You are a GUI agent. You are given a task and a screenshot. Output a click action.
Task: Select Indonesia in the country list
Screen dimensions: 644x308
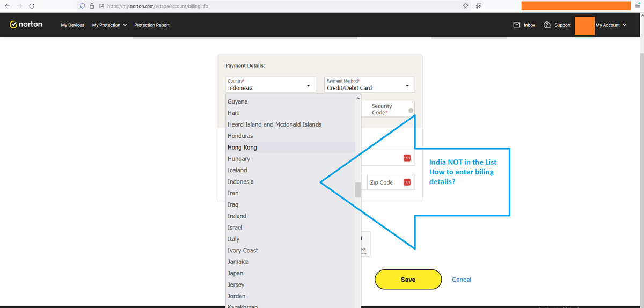(290, 181)
